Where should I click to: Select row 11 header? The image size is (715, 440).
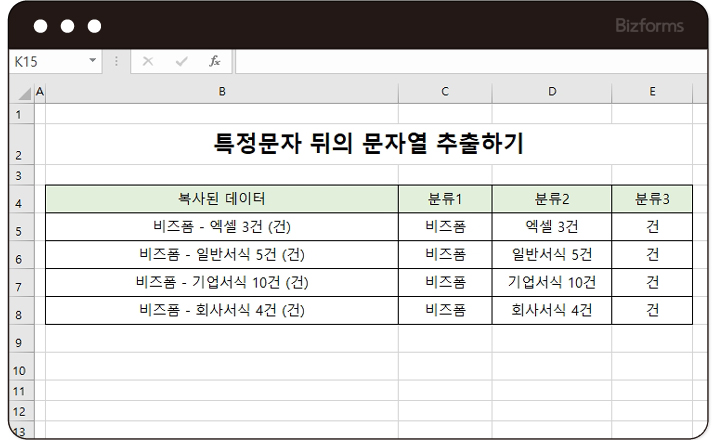21,390
